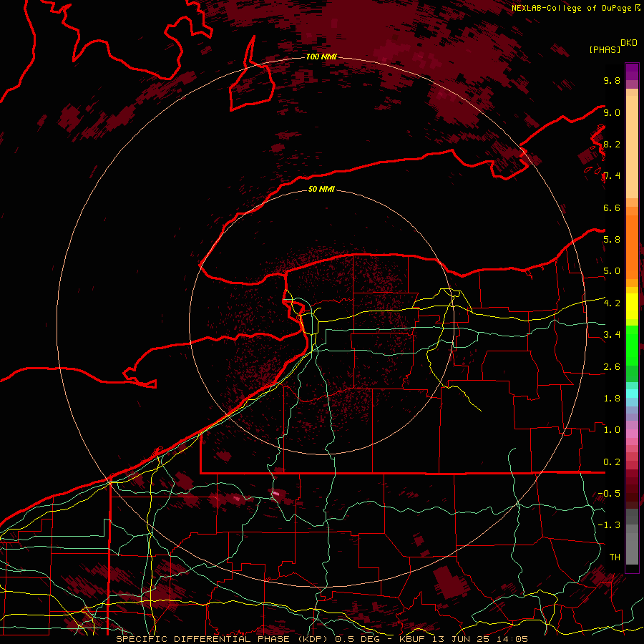Click the 8.2 value on the color scale
Viewport: 644px width, 644px height.
point(612,144)
